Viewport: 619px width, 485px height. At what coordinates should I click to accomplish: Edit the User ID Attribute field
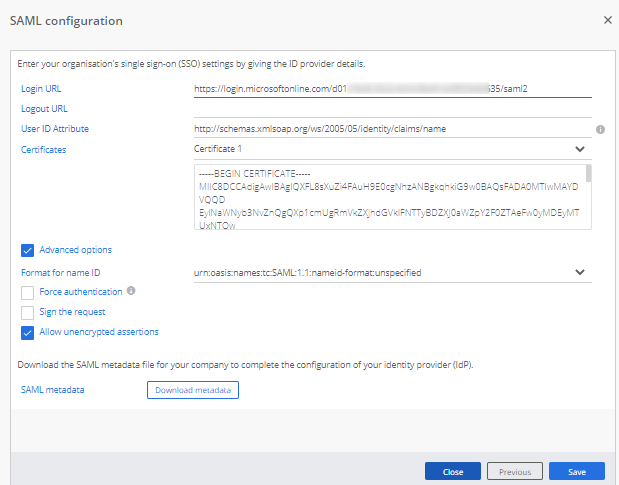click(x=392, y=129)
